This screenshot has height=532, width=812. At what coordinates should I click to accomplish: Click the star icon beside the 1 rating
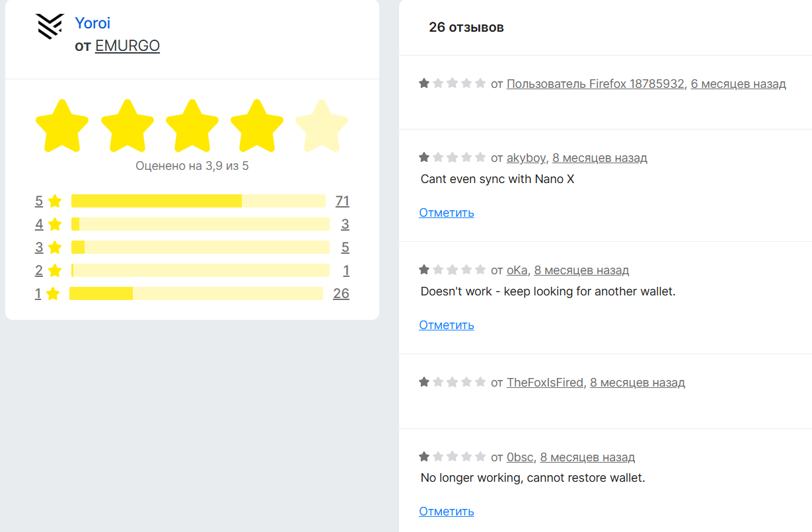tap(54, 293)
